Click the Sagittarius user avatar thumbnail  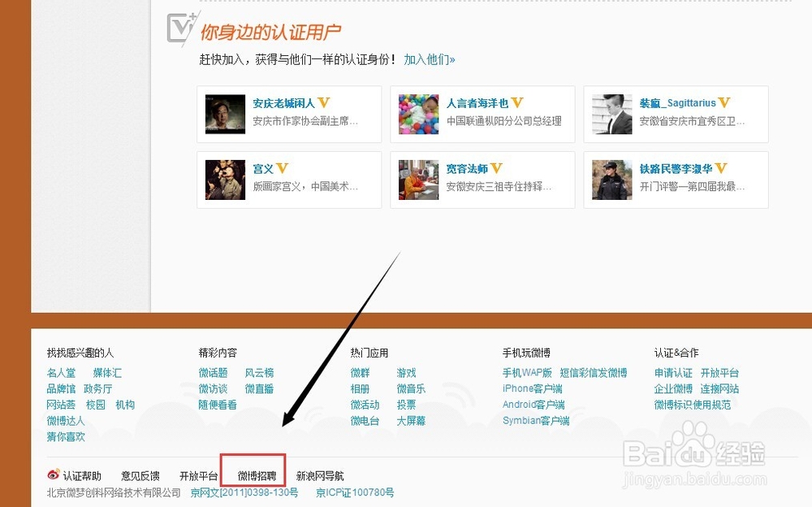[612, 114]
